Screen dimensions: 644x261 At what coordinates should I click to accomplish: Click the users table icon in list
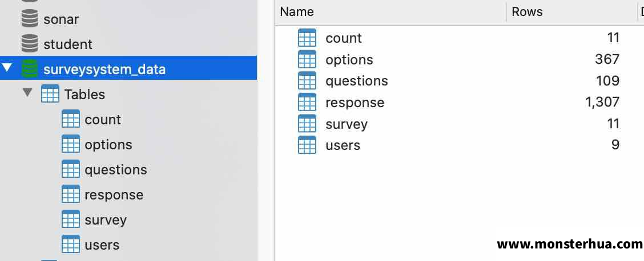(x=307, y=145)
